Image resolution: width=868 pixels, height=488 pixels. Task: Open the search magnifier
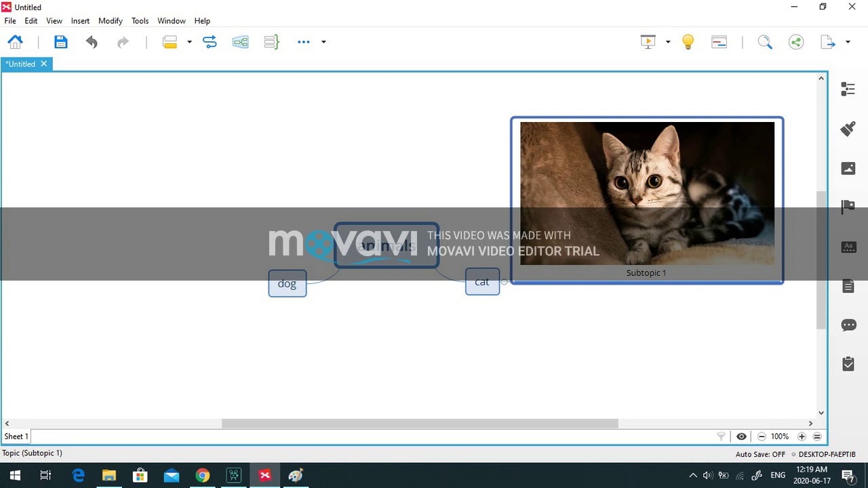[x=765, y=42]
